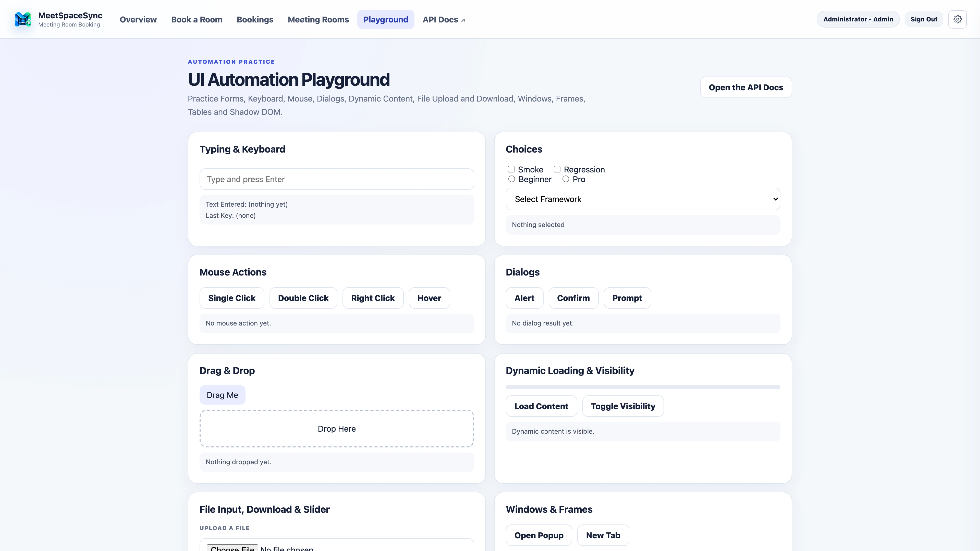The width and height of the screenshot is (980, 551).
Task: Open the Select Framework dropdown
Action: coord(643,199)
